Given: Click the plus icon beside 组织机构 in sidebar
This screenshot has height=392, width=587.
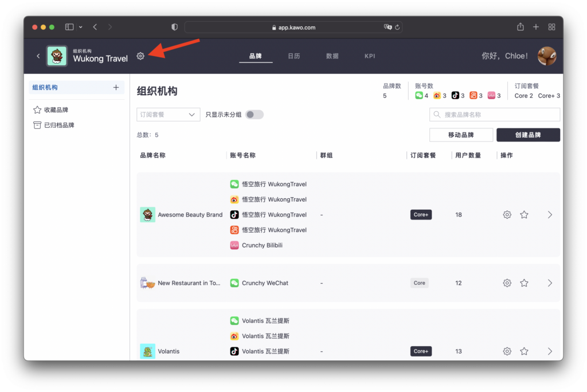Looking at the screenshot, I should (x=116, y=88).
